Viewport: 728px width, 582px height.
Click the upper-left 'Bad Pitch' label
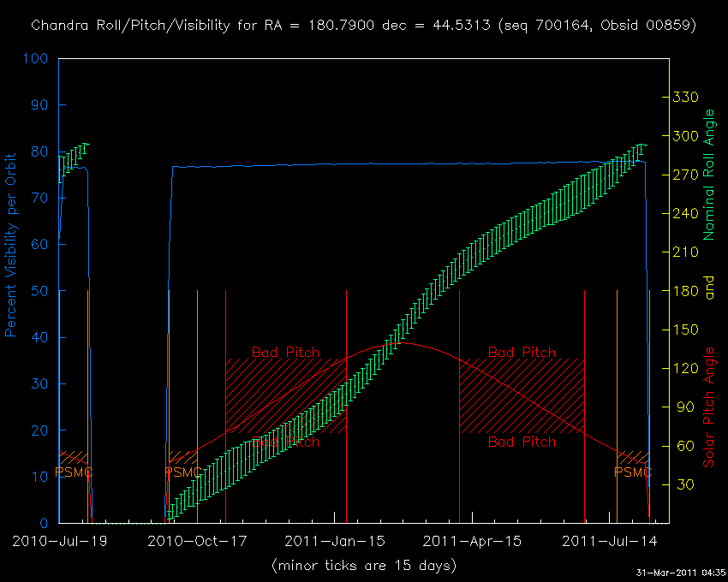(x=285, y=352)
